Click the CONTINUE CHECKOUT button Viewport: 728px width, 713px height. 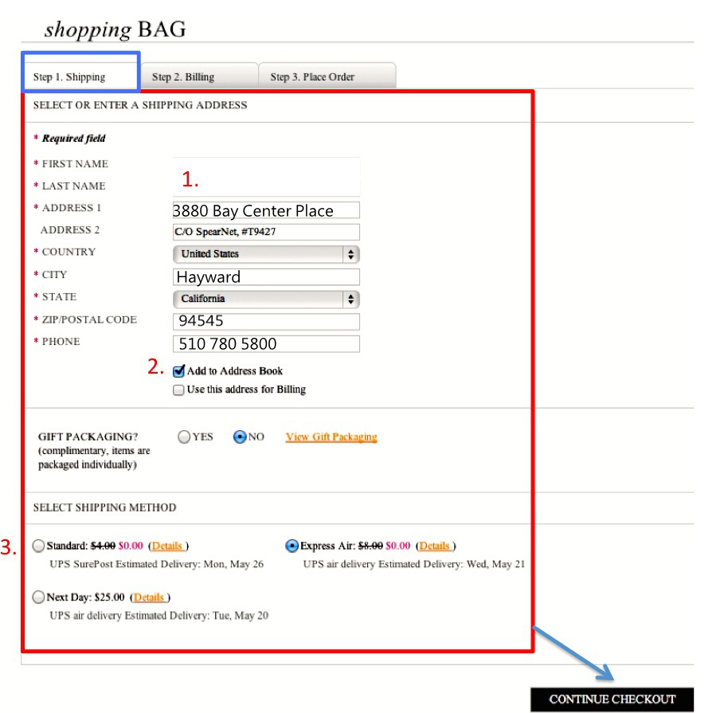pos(612,699)
